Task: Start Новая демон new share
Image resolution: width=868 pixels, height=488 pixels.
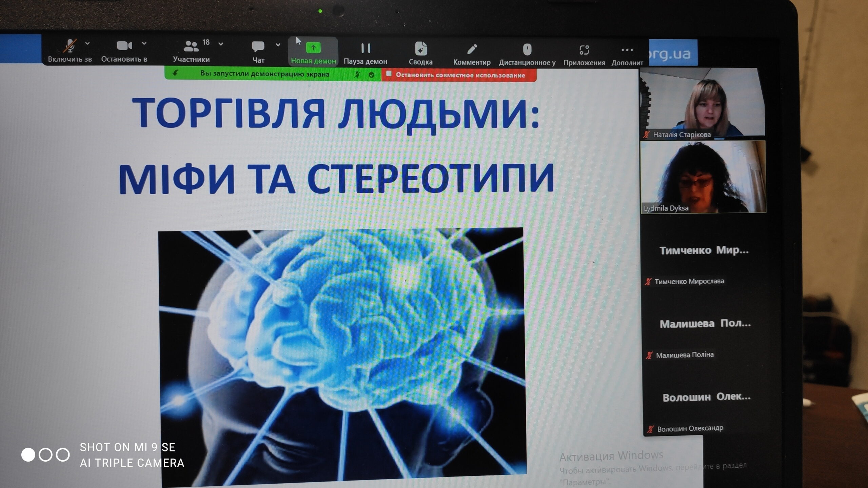Action: (313, 48)
